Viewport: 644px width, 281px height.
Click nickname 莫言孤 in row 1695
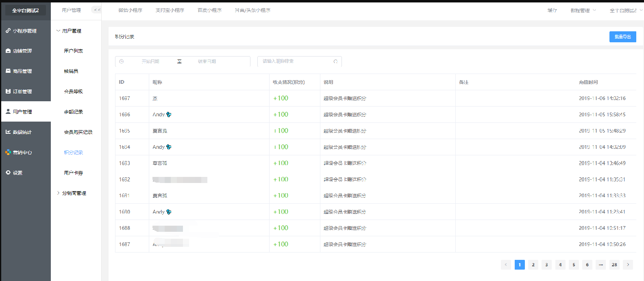tap(160, 131)
